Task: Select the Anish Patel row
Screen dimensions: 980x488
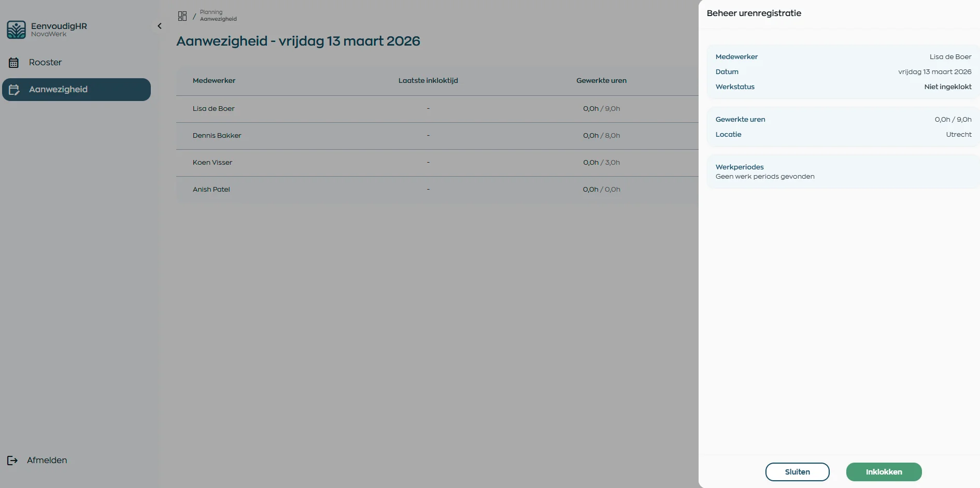Action: click(x=211, y=190)
